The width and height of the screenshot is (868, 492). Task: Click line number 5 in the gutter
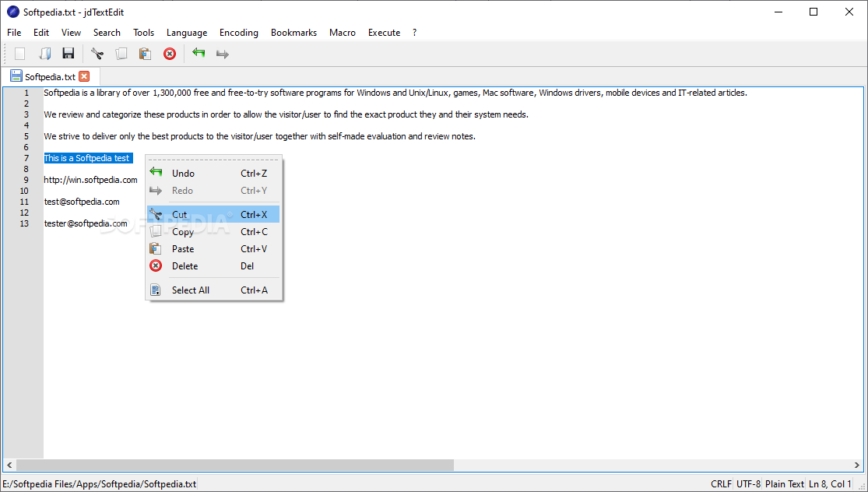[x=26, y=136]
